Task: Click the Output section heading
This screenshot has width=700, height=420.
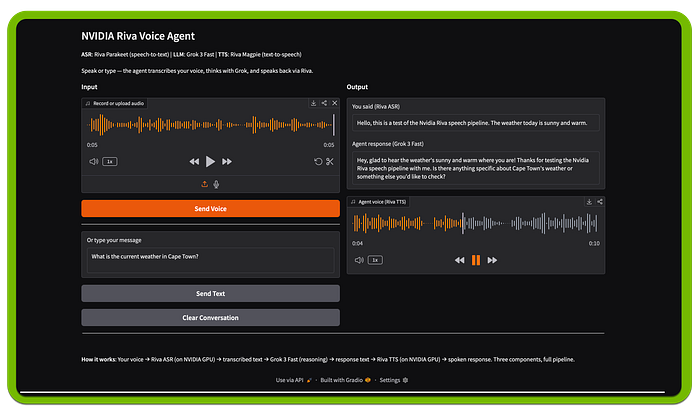Action: [x=357, y=87]
